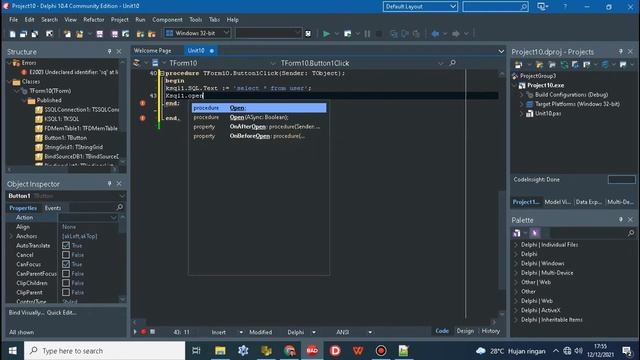
Task: Click the first icon in Projects toolbar
Action: (x=519, y=64)
